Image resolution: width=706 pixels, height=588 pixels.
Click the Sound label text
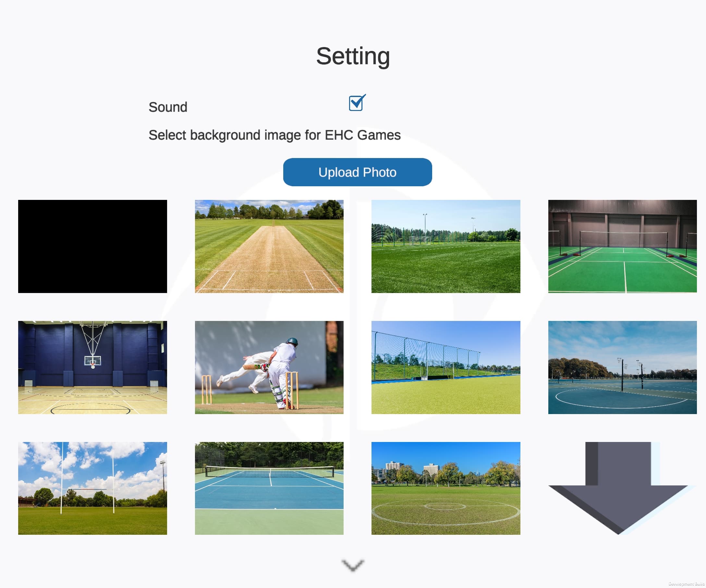click(168, 107)
